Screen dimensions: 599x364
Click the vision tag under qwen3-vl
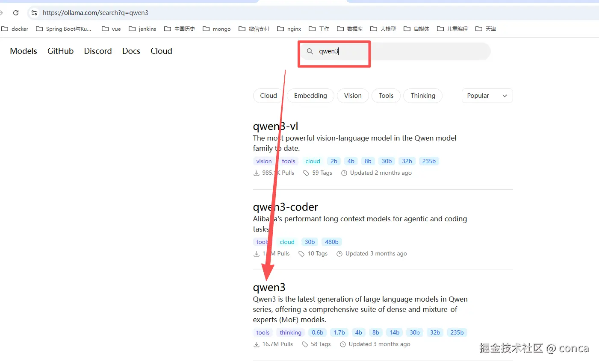pyautogui.click(x=264, y=161)
